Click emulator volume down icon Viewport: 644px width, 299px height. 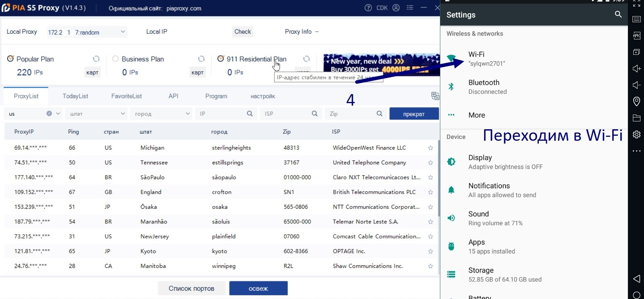click(x=636, y=85)
